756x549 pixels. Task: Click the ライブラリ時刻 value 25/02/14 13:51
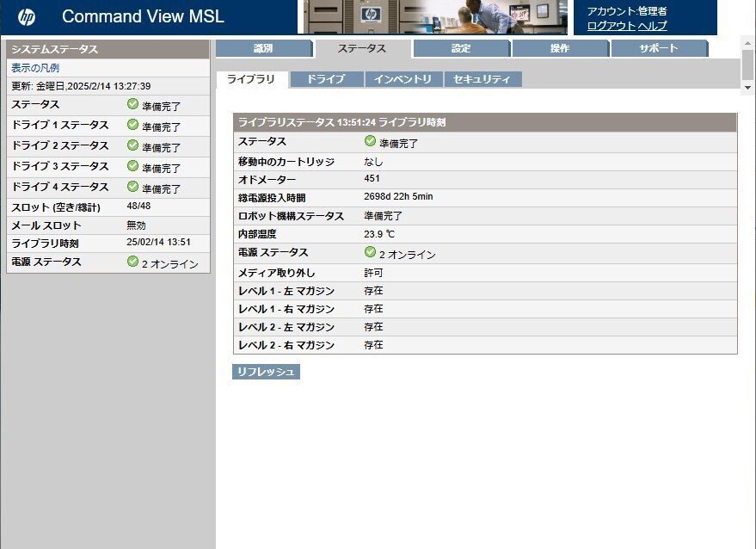coord(158,242)
